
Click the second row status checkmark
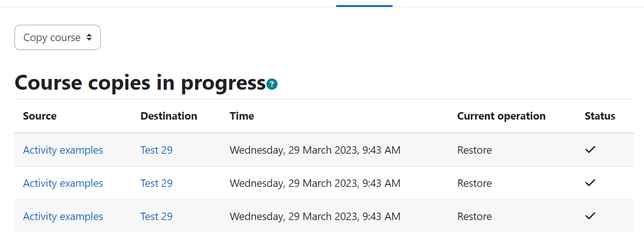pyautogui.click(x=590, y=183)
